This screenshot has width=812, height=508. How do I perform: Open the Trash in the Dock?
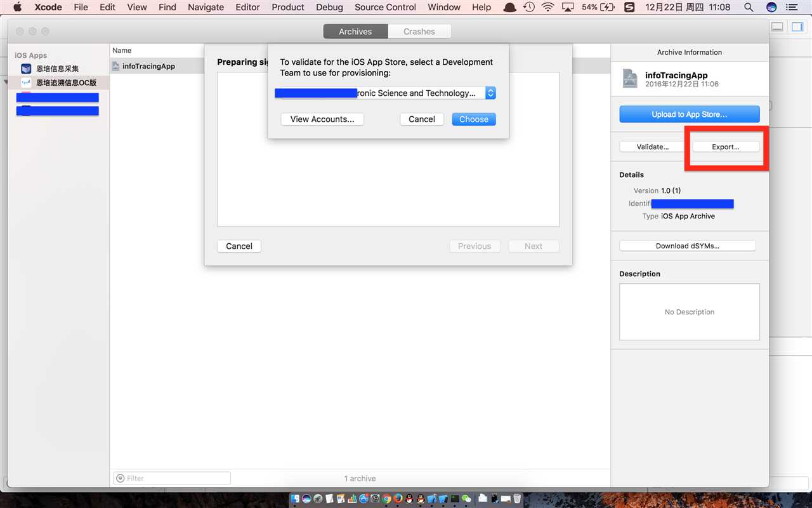517,498
